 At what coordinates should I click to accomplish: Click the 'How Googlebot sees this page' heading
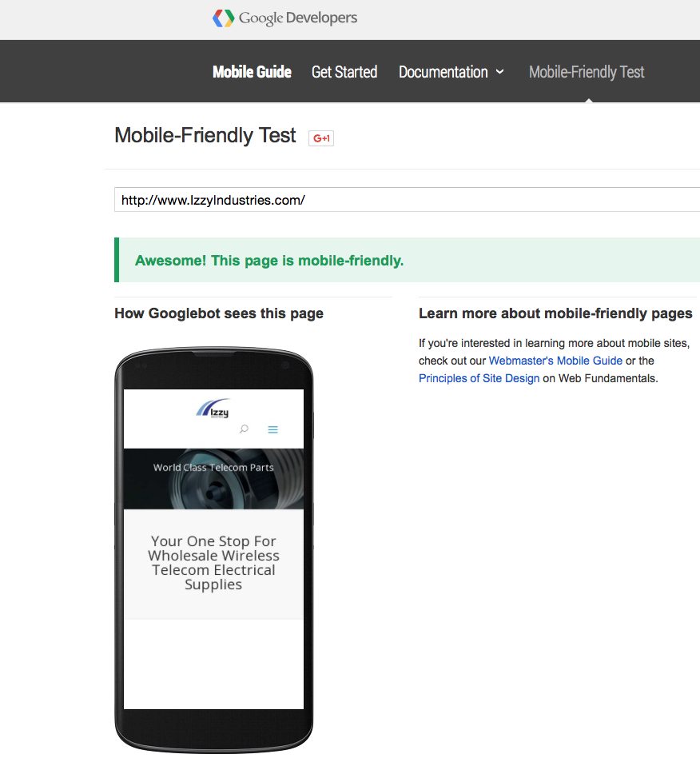[219, 313]
